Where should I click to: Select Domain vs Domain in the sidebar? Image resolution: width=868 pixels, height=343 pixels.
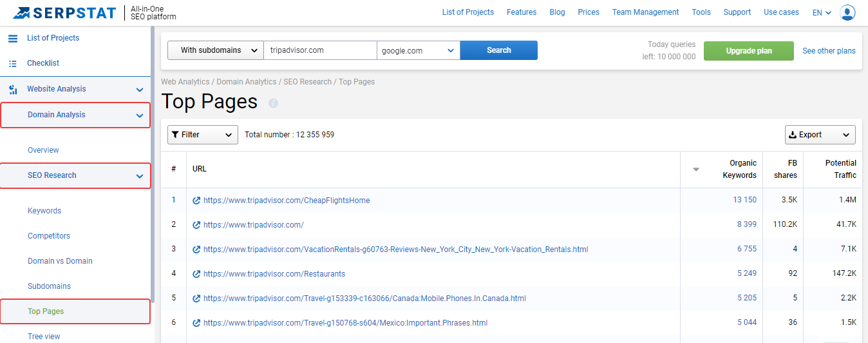[60, 261]
